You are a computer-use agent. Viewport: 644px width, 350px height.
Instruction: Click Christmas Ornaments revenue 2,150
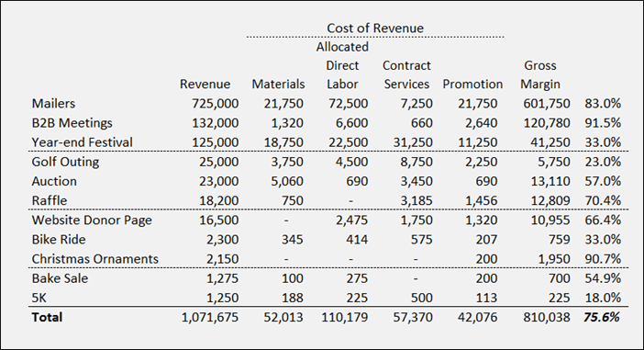[x=222, y=259]
